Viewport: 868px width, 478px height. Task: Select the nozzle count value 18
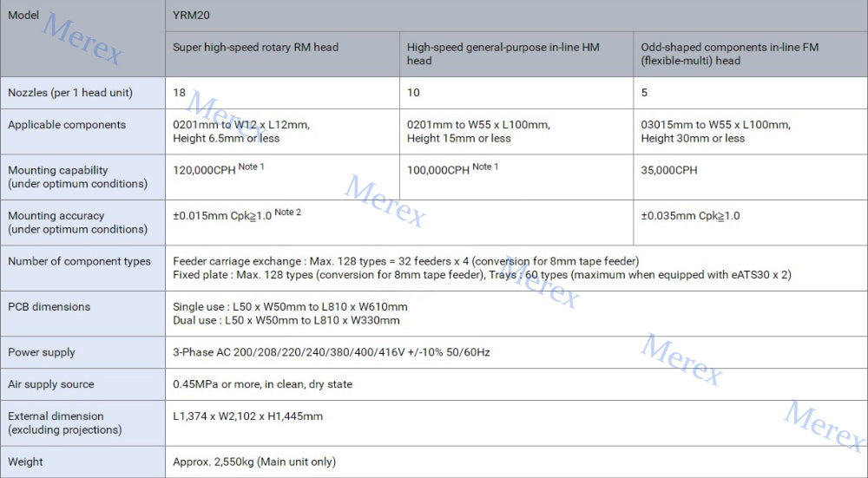(180, 93)
